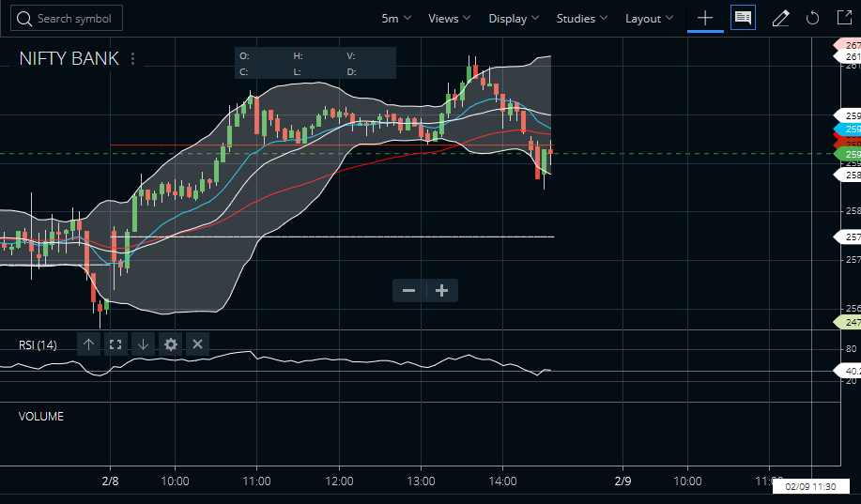
Task: Open the share/export chart icon
Action: (x=844, y=18)
